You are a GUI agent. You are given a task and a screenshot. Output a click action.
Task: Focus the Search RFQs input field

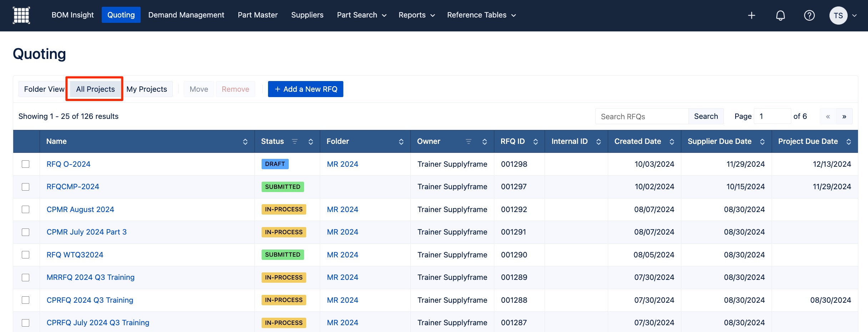click(x=642, y=116)
